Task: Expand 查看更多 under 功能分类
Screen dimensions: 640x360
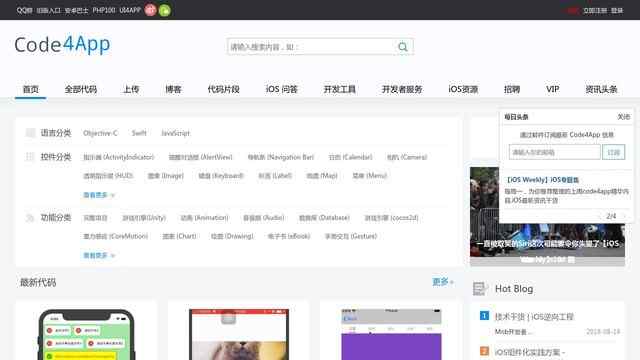Action: (99, 256)
